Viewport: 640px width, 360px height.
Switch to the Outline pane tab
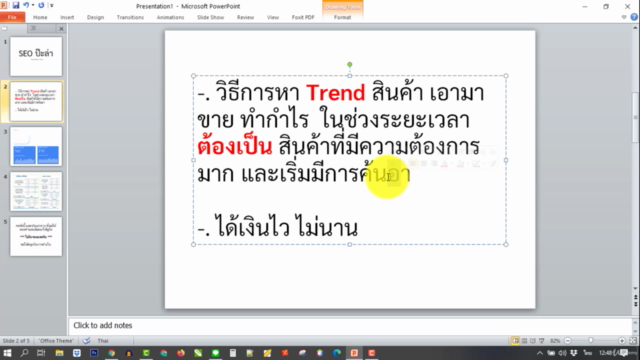[x=33, y=28]
